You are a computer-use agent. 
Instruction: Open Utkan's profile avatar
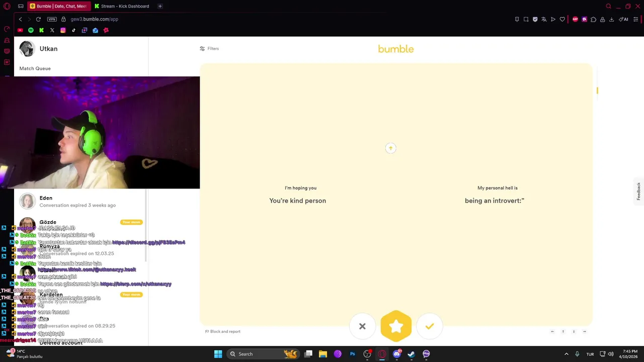(27, 49)
